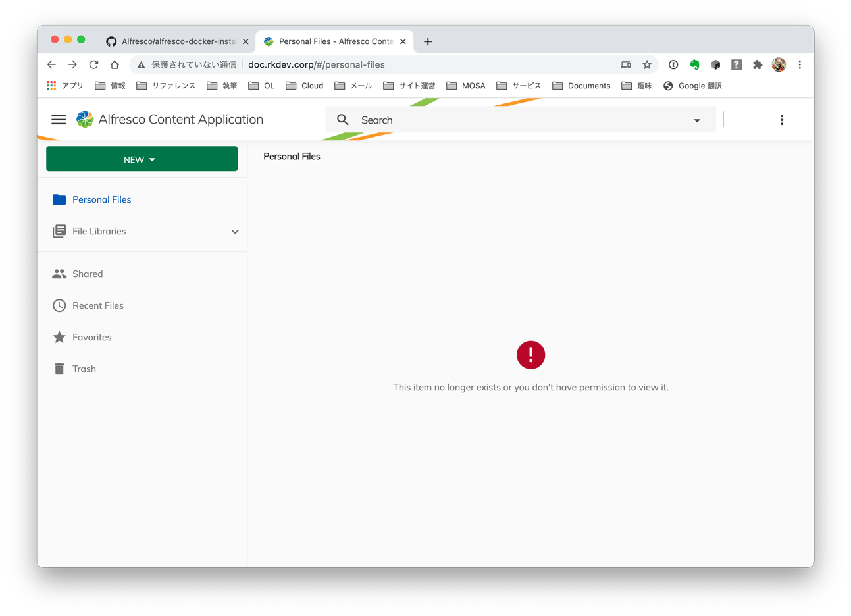Expand the File Libraries chevron
This screenshot has width=851, height=616.
[235, 232]
